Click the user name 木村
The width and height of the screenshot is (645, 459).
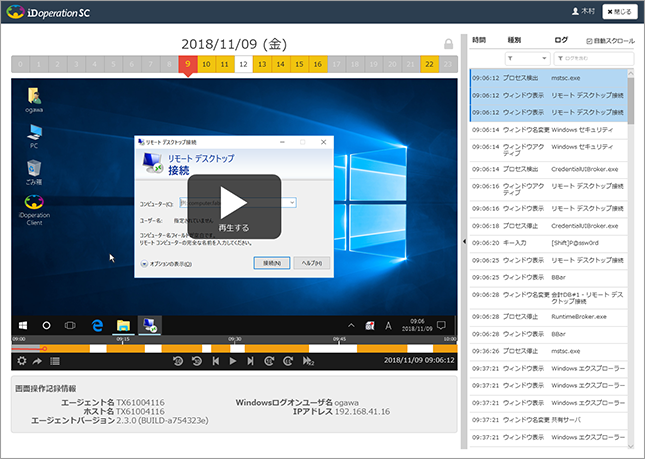click(588, 12)
